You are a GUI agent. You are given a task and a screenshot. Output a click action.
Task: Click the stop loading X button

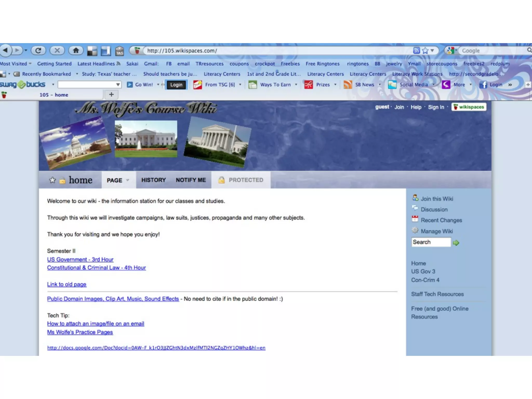57,50
